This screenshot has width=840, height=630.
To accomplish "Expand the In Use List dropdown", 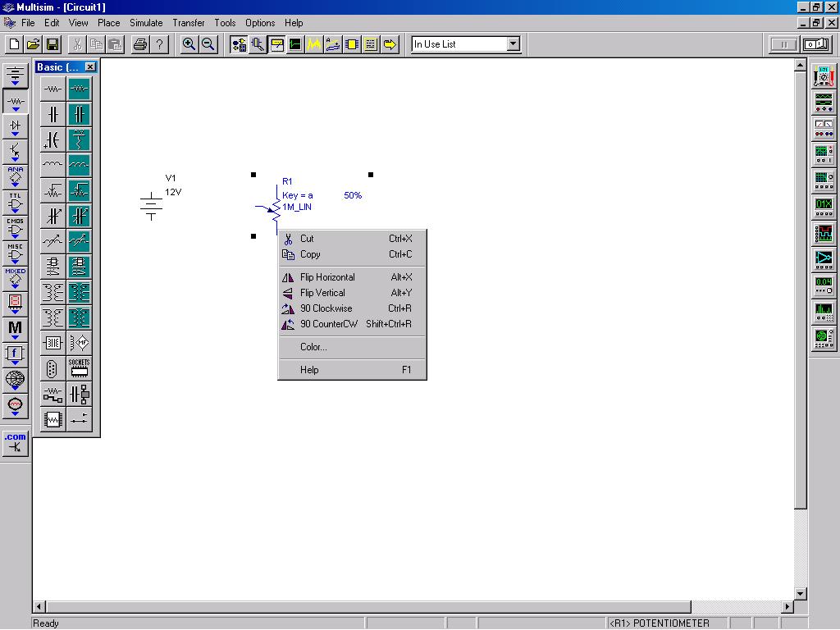I will (x=514, y=44).
